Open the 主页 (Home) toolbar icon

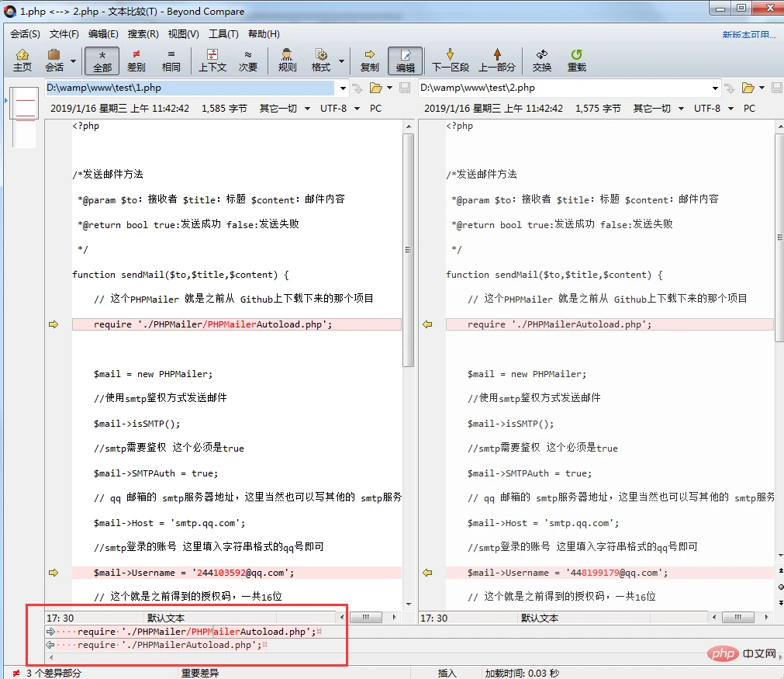[x=22, y=61]
